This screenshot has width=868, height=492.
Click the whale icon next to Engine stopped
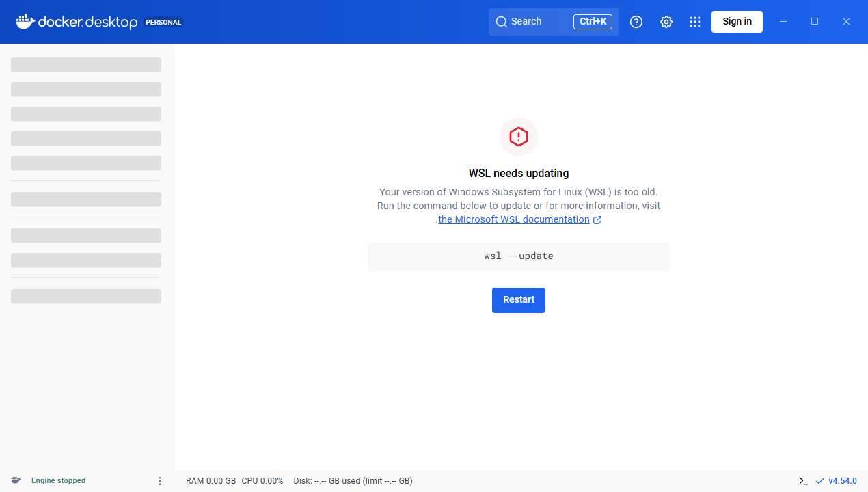coord(16,480)
